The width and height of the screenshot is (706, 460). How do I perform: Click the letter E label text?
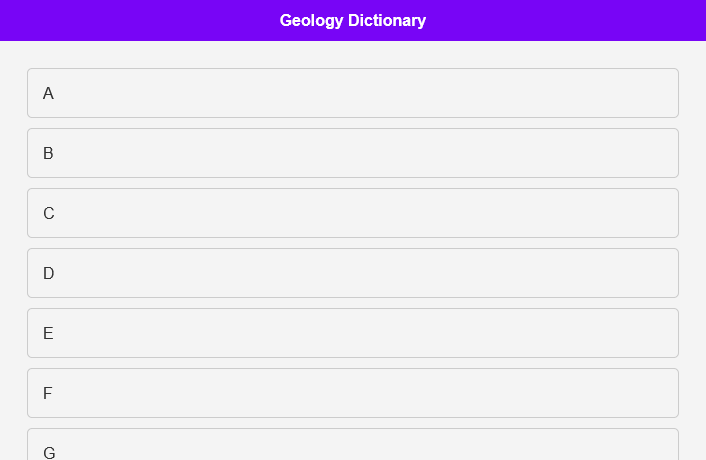48,333
